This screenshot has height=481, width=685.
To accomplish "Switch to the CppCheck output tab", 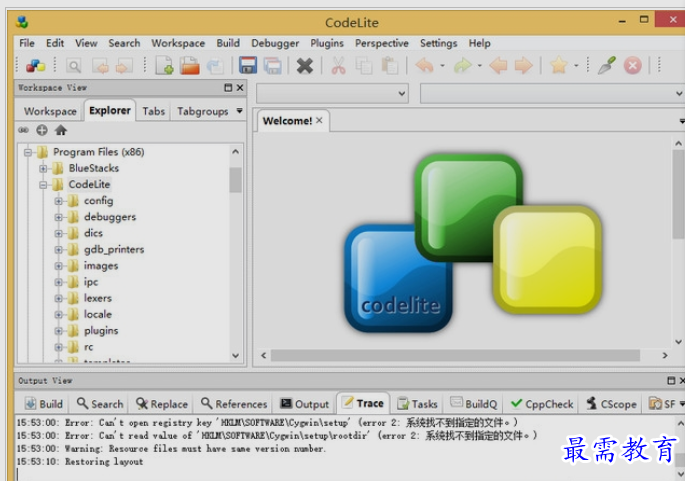I will tap(541, 404).
